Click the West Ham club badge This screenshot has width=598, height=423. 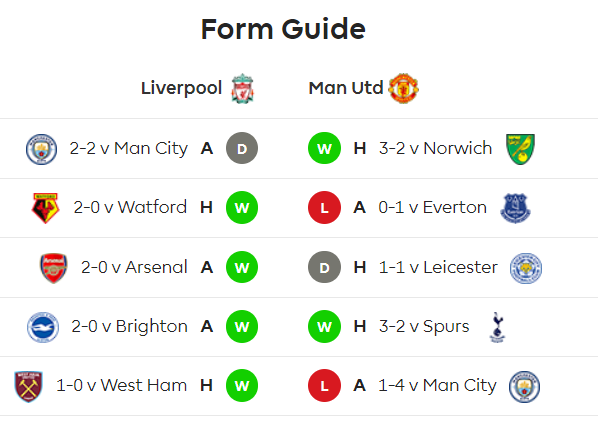[x=28, y=386]
